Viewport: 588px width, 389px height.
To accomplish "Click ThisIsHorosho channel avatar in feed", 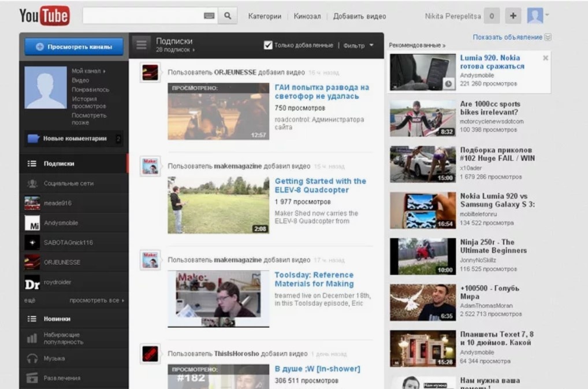I will click(150, 353).
